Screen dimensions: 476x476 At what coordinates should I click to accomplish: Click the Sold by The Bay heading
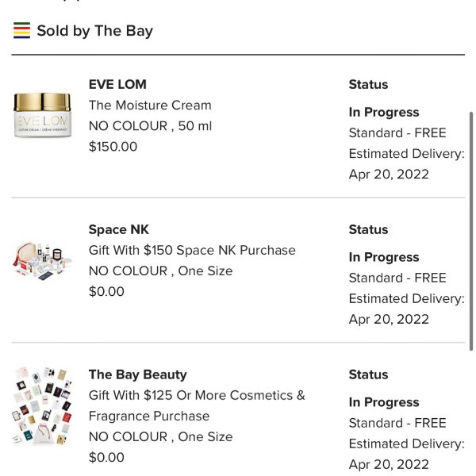94,31
